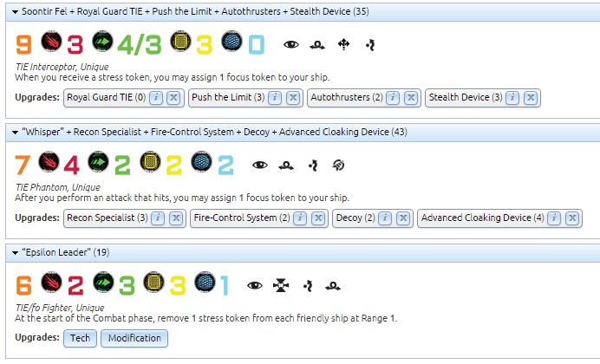The image size is (600, 364).
Task: Show info for Stealth Device upgrade
Action: click(512, 98)
